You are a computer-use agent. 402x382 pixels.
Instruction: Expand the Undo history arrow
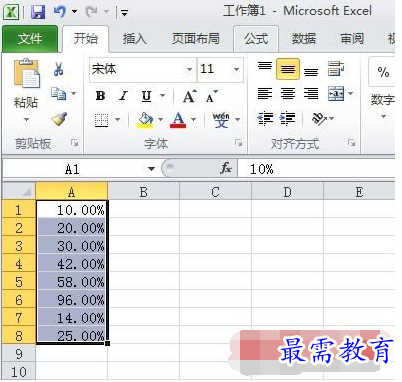click(75, 12)
